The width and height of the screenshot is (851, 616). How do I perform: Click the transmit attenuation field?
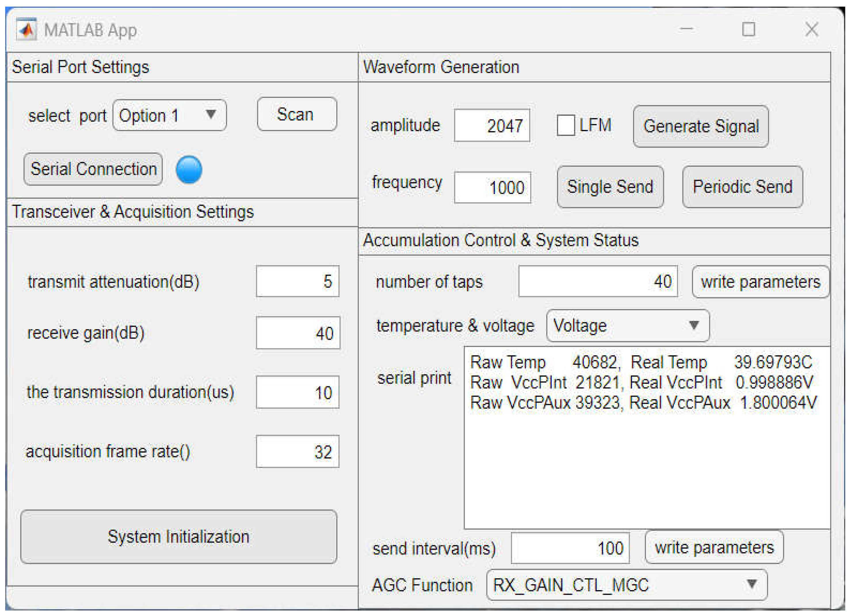pos(297,281)
